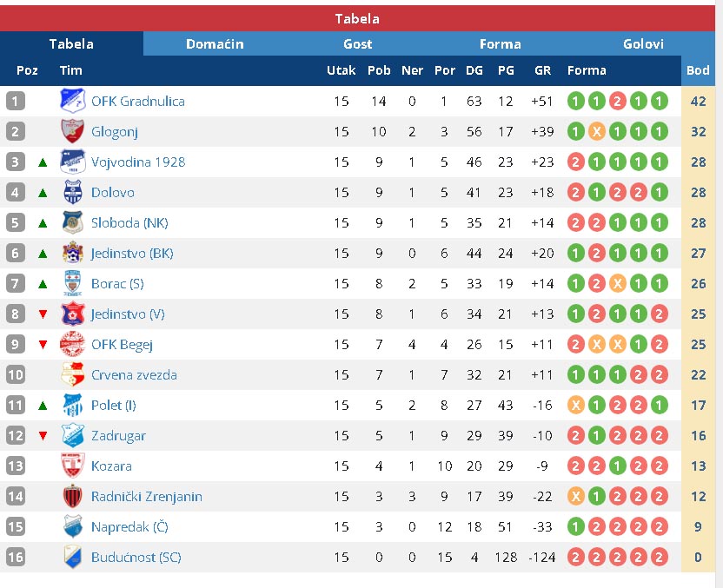Click the Glogonj club crest icon
The height and width of the screenshot is (588, 723).
coord(73,131)
